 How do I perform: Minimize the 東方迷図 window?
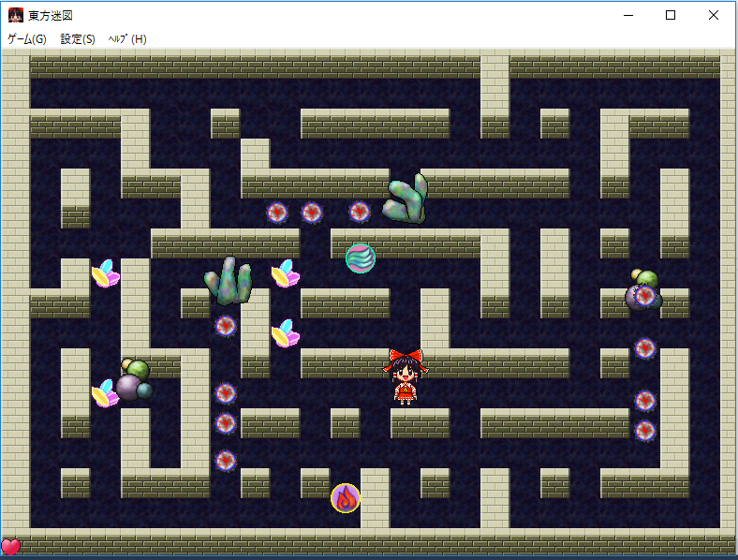(627, 15)
